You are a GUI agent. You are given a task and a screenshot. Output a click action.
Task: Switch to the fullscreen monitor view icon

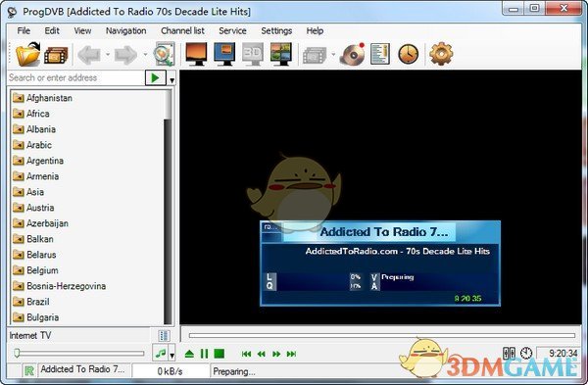pyautogui.click(x=196, y=54)
